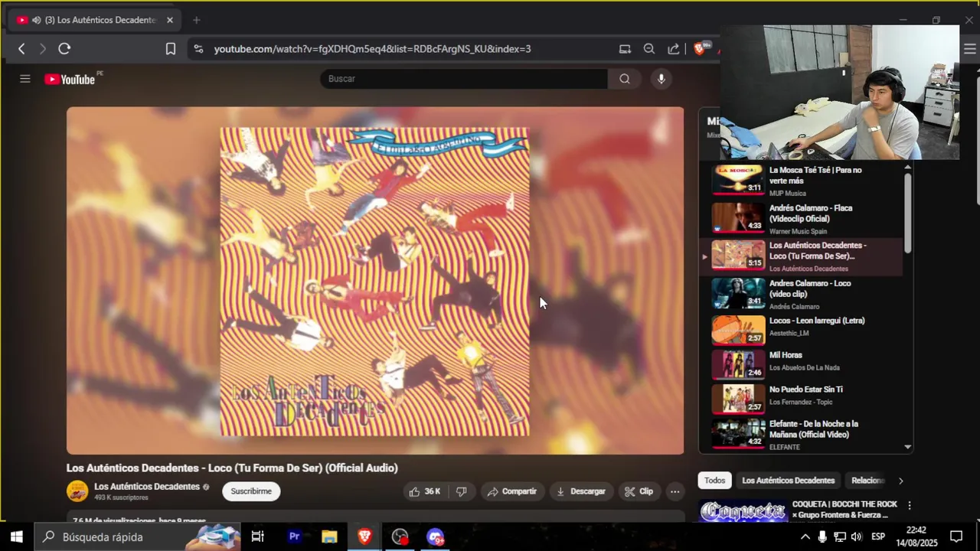
Task: Play Andres Calamaro - Loco video clip
Action: coord(802,294)
